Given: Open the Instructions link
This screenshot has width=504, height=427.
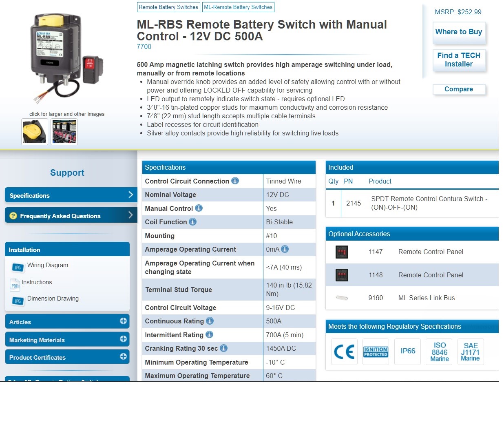Looking at the screenshot, I should (x=37, y=282).
